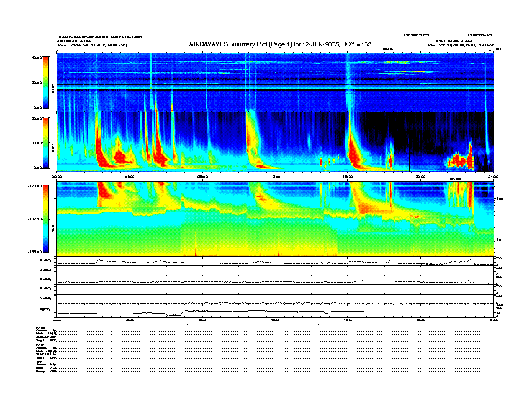Click the RAD2 spectrogram panel

click(275, 83)
